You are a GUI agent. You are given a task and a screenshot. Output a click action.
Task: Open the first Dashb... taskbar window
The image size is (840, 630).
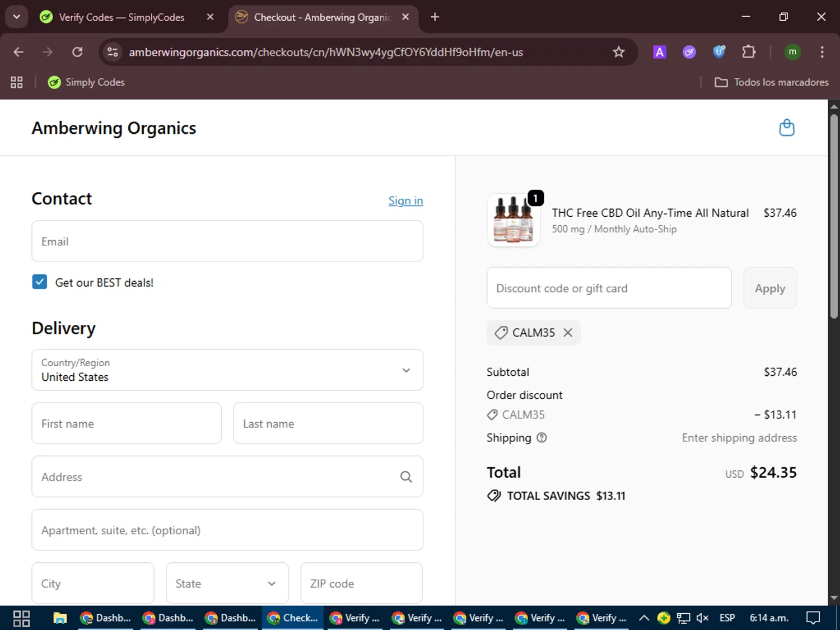click(106, 618)
